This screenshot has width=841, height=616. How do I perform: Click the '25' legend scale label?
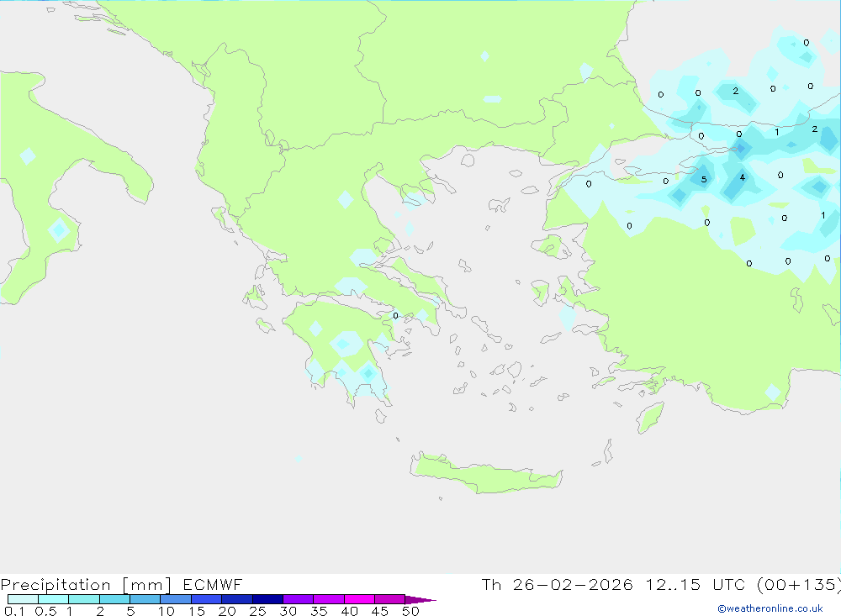(257, 611)
